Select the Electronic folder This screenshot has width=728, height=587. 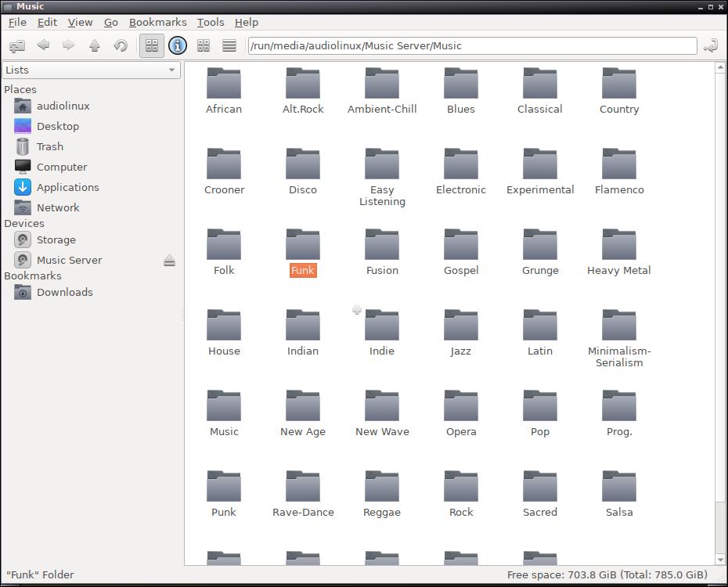pos(461,171)
